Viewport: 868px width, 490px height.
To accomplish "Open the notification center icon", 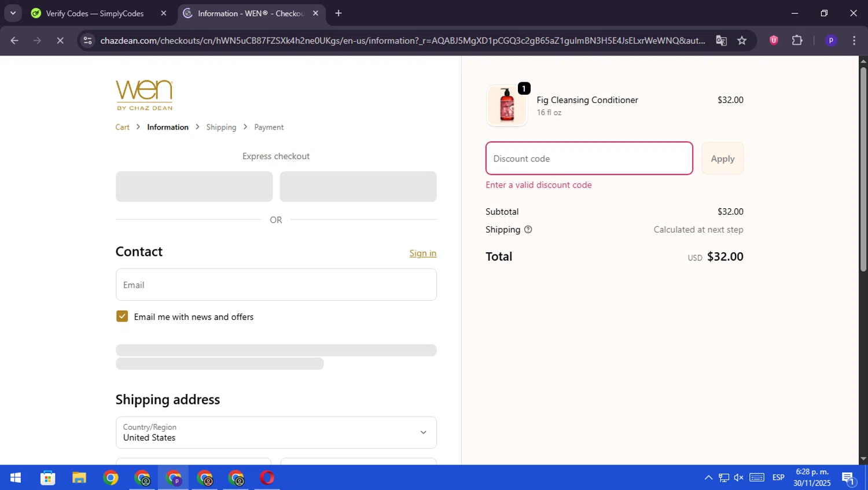I will coord(849,478).
